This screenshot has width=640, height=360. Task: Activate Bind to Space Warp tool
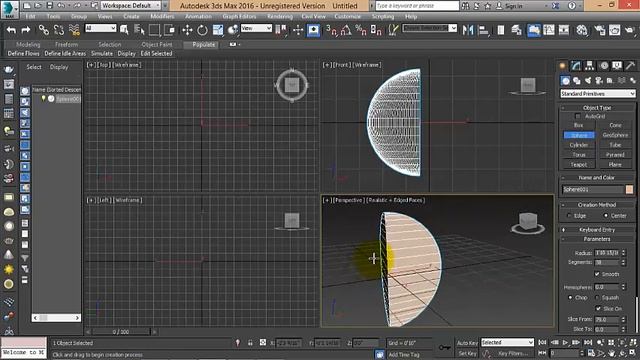point(74,30)
